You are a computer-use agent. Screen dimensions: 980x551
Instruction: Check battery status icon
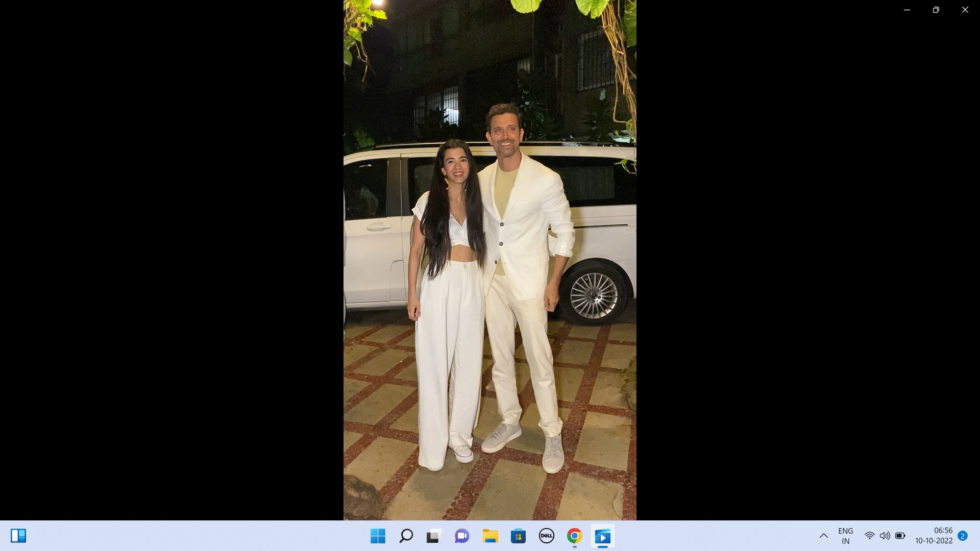click(900, 536)
